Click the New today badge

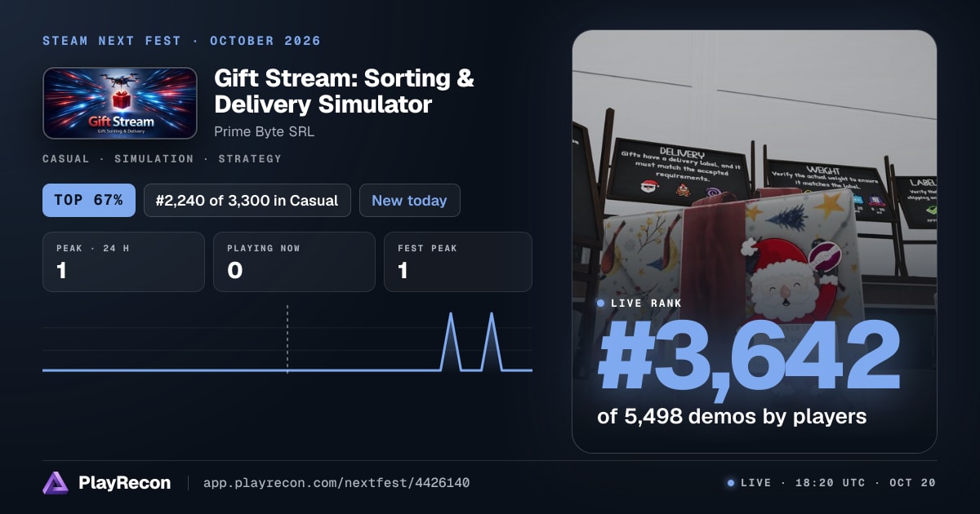point(409,200)
